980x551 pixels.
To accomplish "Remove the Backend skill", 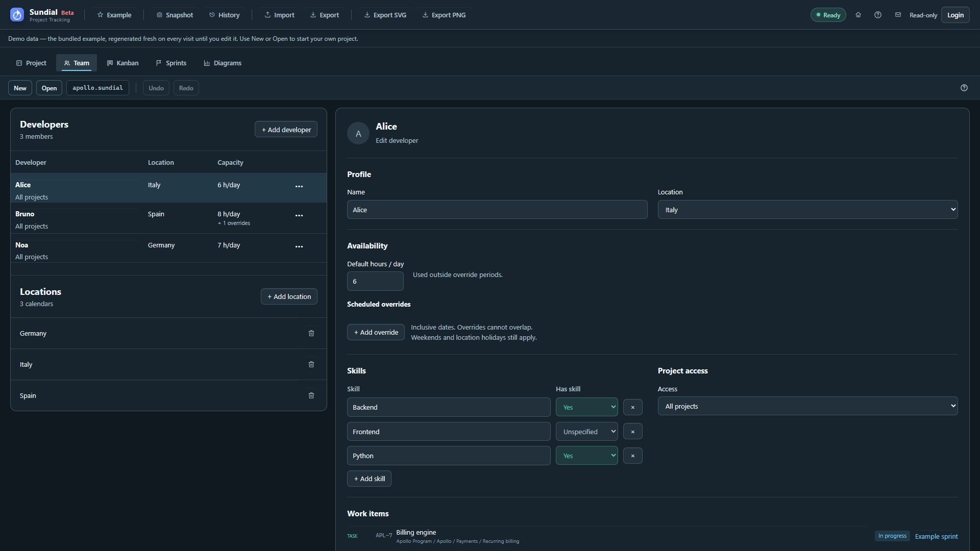I will 632,407.
